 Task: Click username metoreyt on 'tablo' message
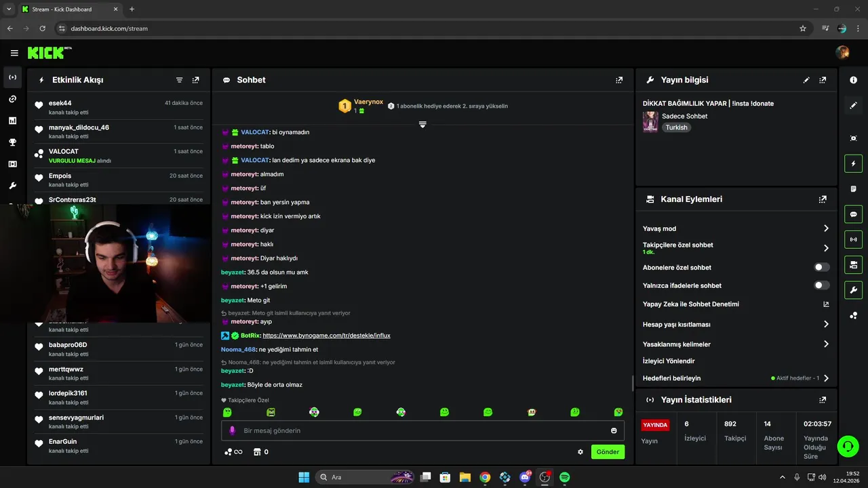coord(245,146)
